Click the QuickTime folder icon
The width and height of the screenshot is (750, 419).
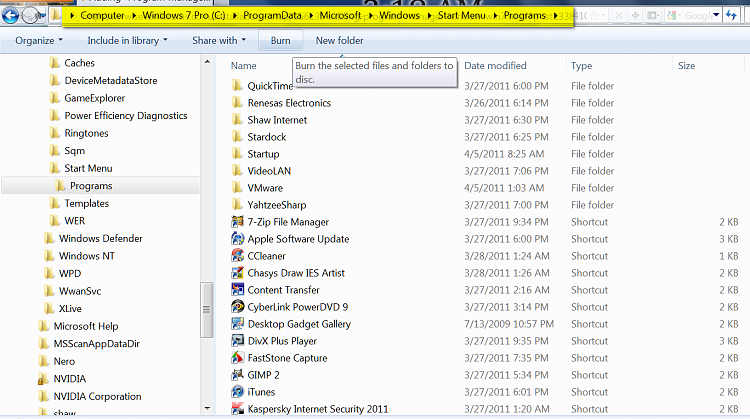click(237, 86)
